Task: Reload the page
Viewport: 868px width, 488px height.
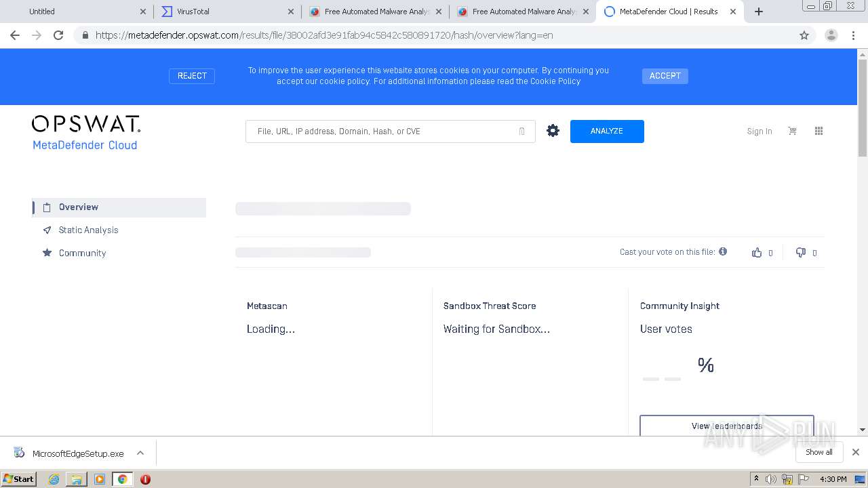Action: (x=58, y=35)
